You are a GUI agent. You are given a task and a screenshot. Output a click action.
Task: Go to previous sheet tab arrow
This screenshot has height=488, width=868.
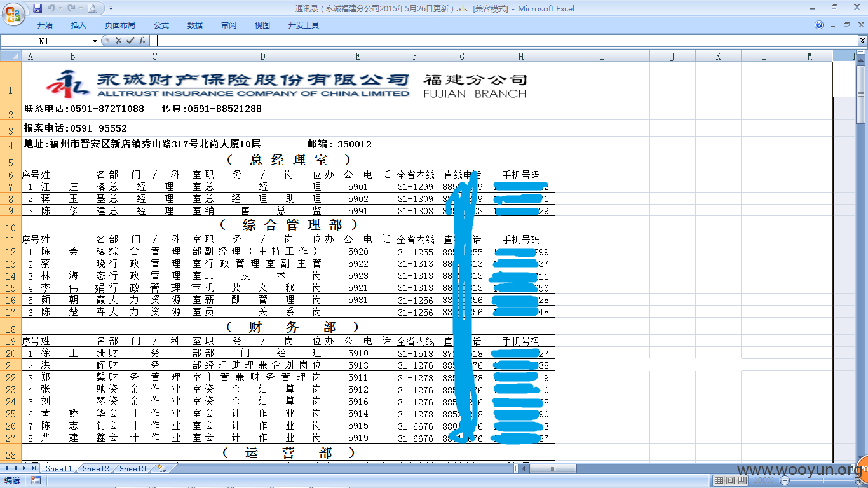point(15,468)
